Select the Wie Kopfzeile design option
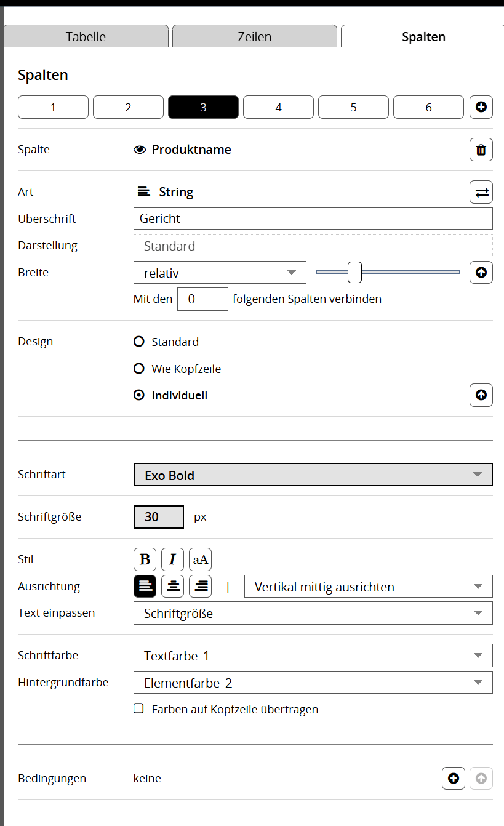Image resolution: width=504 pixels, height=826 pixels. 139,369
